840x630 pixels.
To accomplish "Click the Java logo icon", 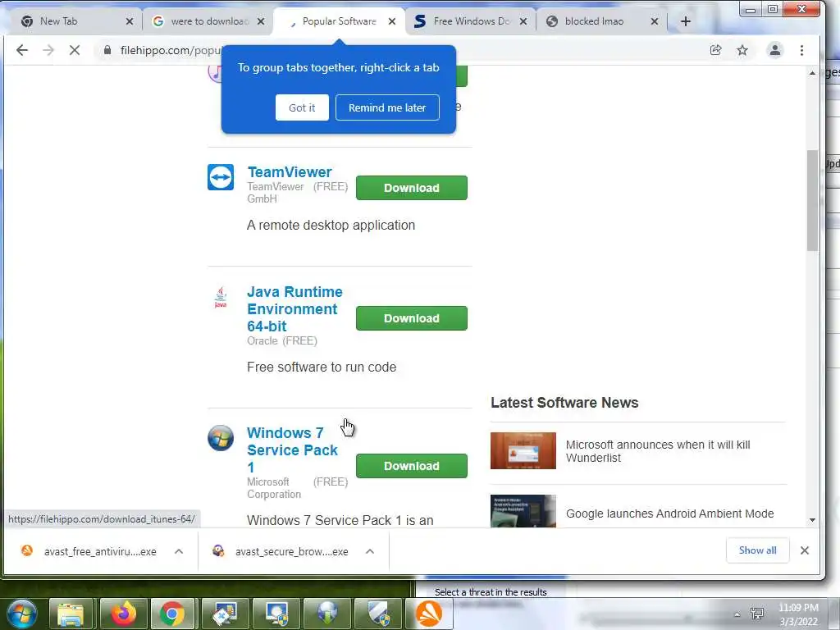I will click(x=221, y=297).
